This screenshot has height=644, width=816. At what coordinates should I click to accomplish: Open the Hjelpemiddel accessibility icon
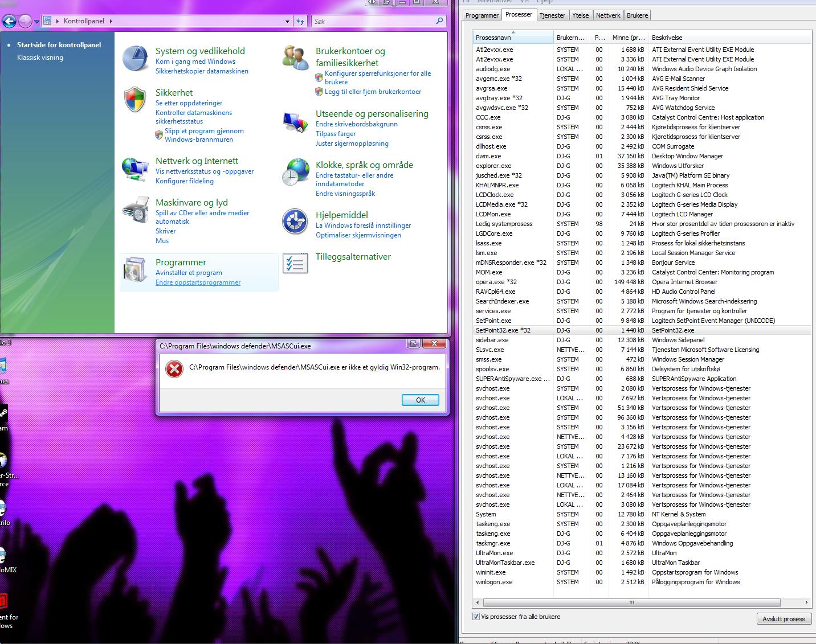pos(295,222)
